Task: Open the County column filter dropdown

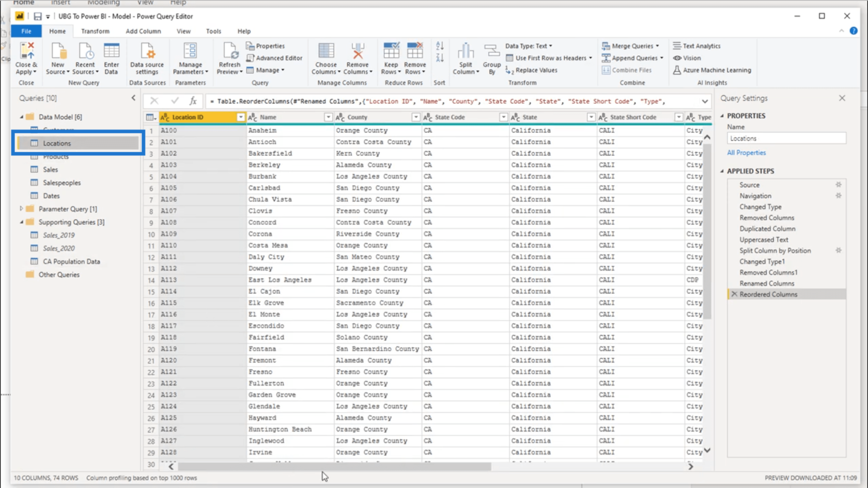Action: pyautogui.click(x=415, y=117)
